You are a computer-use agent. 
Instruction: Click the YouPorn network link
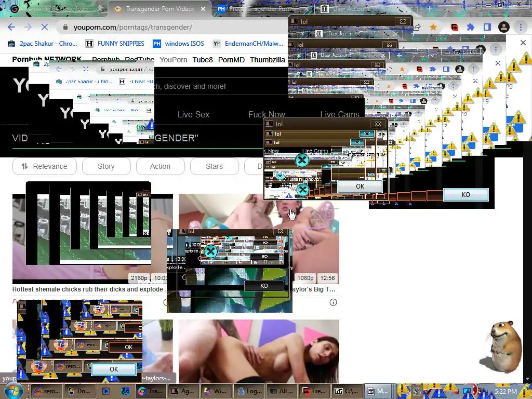(x=174, y=60)
